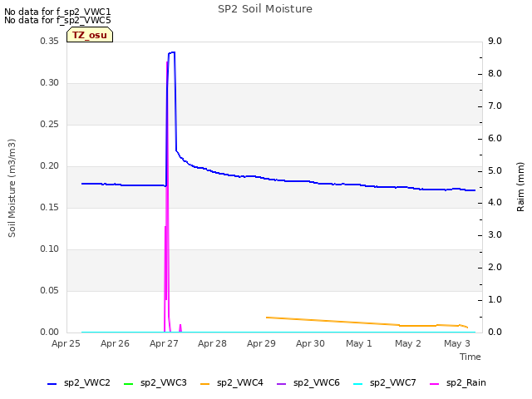
Task: Click the orange sp2_VWC4 legend swatch
Action: click(x=205, y=384)
